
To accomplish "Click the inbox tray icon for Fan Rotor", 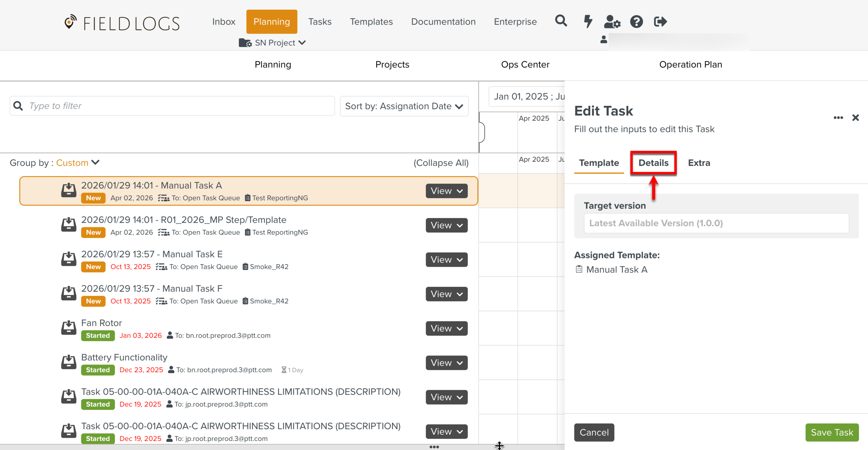I will (69, 328).
